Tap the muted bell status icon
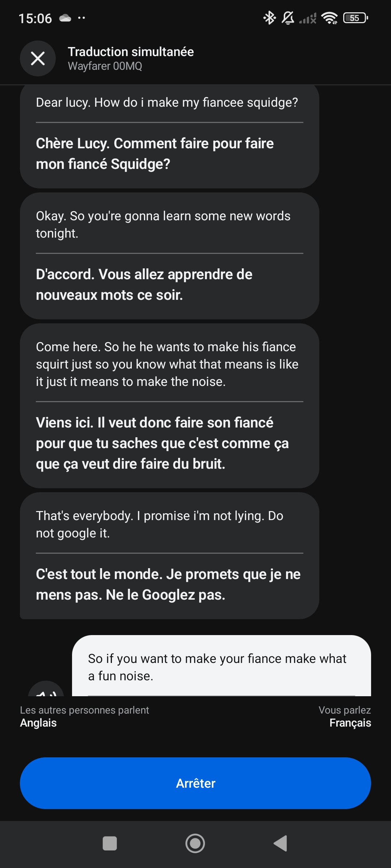The image size is (391, 868). 288,18
